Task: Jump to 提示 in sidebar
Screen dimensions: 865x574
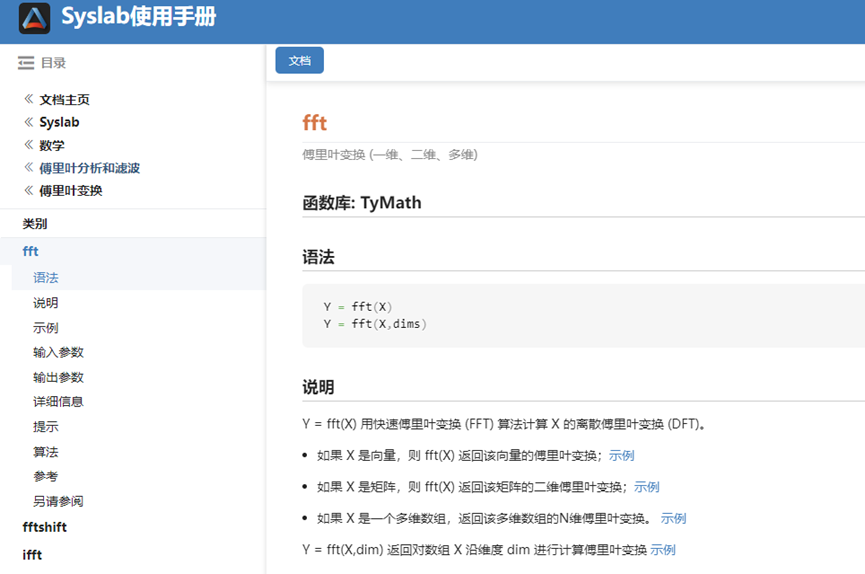Action: pos(46,427)
